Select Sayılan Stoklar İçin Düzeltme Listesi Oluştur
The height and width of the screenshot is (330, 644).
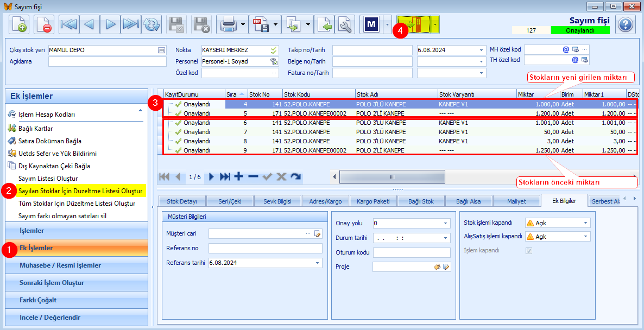tap(81, 191)
